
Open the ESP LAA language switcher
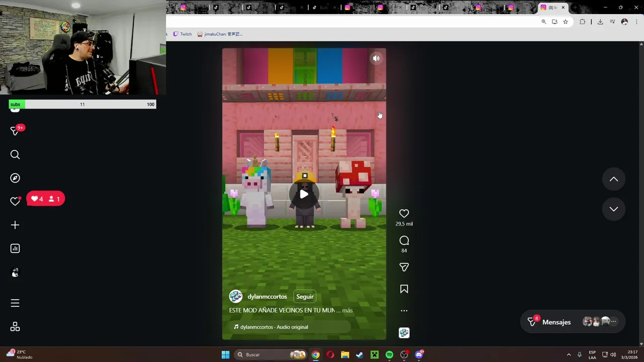point(592,355)
